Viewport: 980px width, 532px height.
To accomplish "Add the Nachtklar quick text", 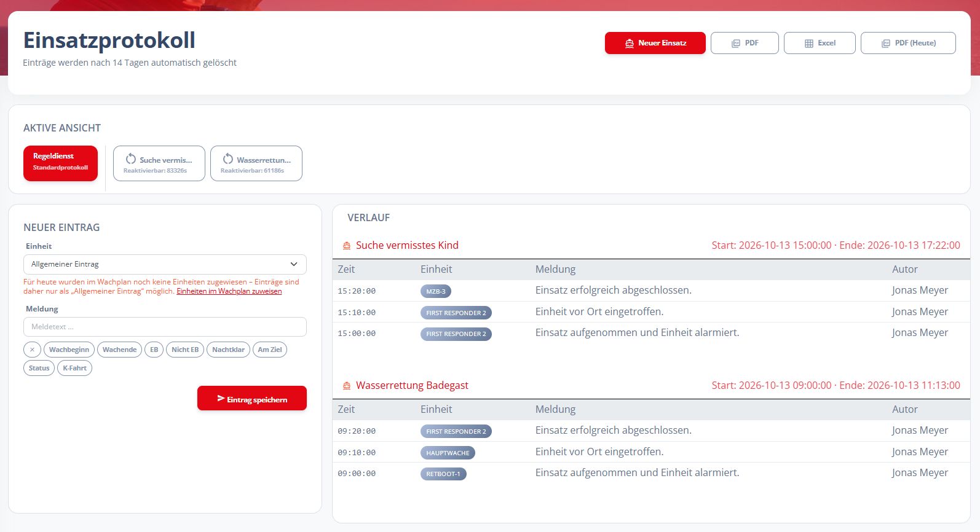I will (228, 350).
